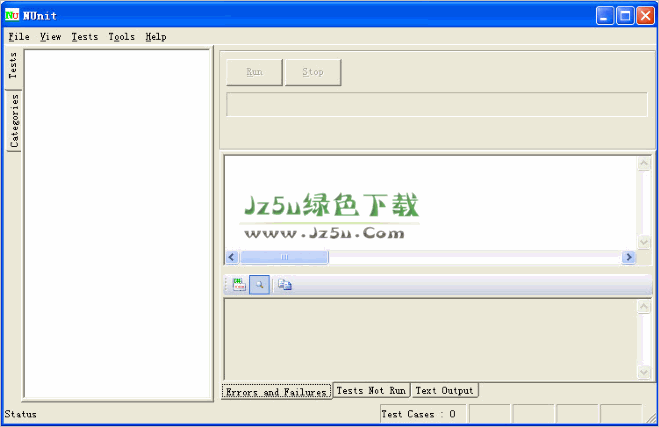Screen dimensions: 659x427
Task: Click the copy icon in stack trace toolbar
Action: [x=285, y=285]
